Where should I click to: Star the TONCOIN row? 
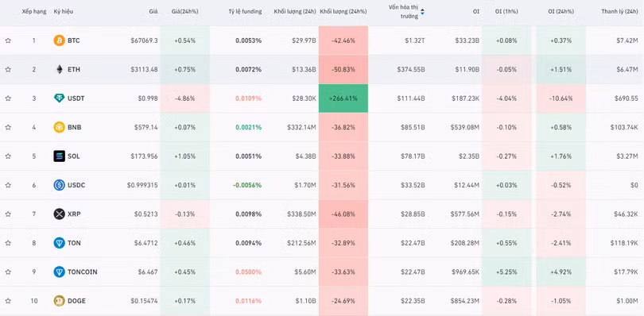8,272
